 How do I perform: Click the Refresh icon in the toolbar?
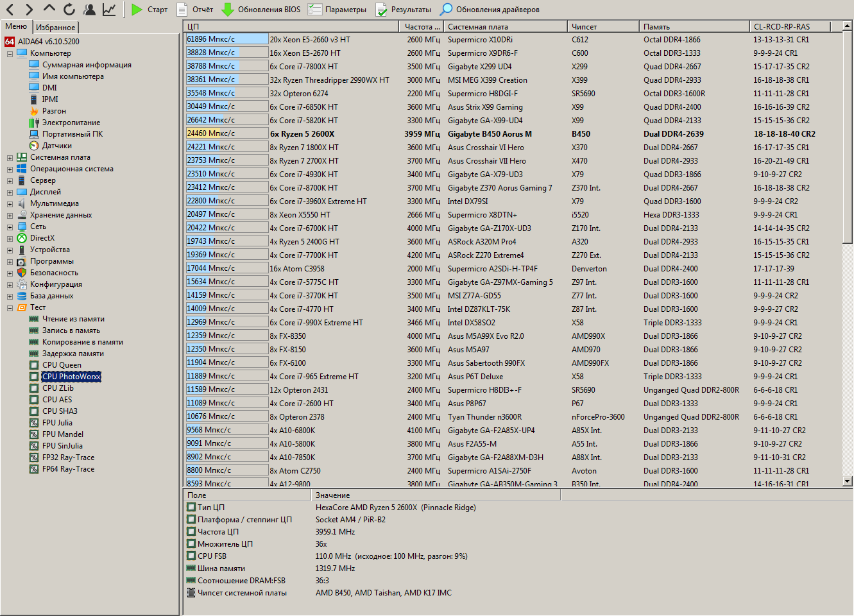(x=69, y=9)
